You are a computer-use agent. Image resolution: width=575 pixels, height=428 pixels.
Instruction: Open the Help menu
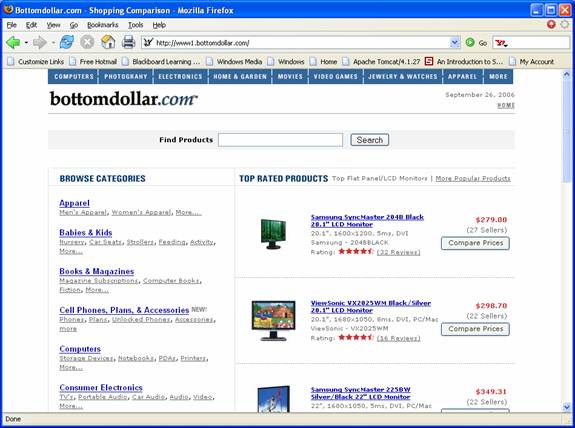(x=159, y=25)
